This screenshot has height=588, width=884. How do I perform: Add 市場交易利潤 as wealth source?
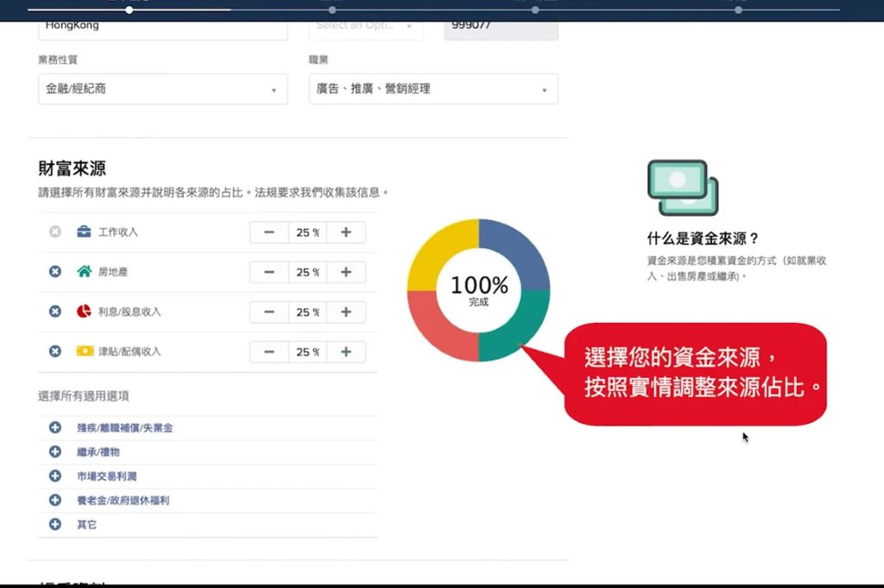click(55, 476)
